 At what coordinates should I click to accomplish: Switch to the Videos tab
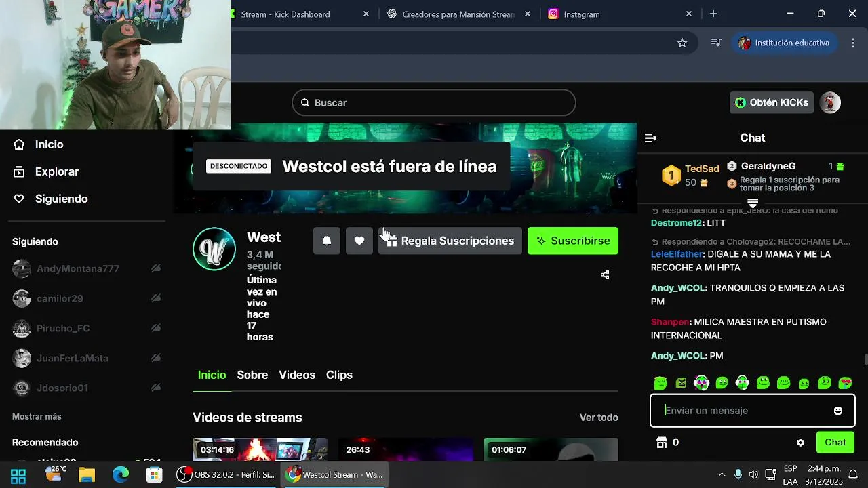(x=297, y=375)
